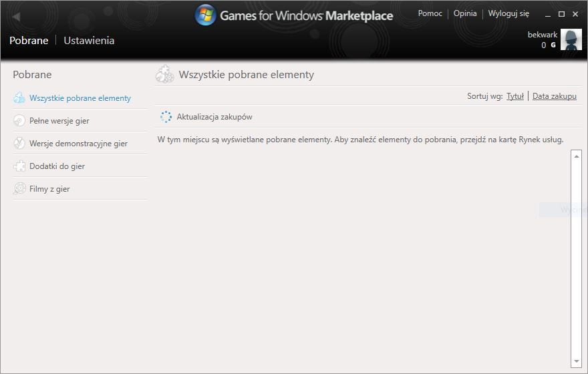Click the film reel icon for Filmy z gier
This screenshot has width=588, height=374.
[x=19, y=188]
